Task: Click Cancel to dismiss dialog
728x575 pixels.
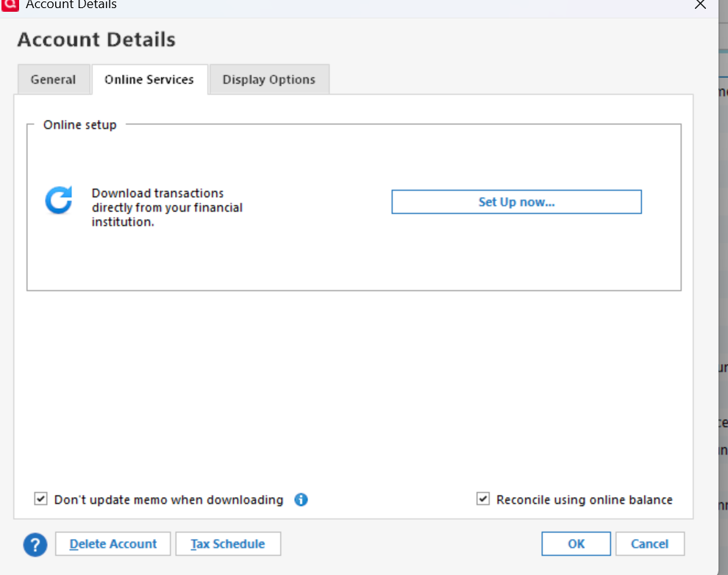Action: (649, 544)
